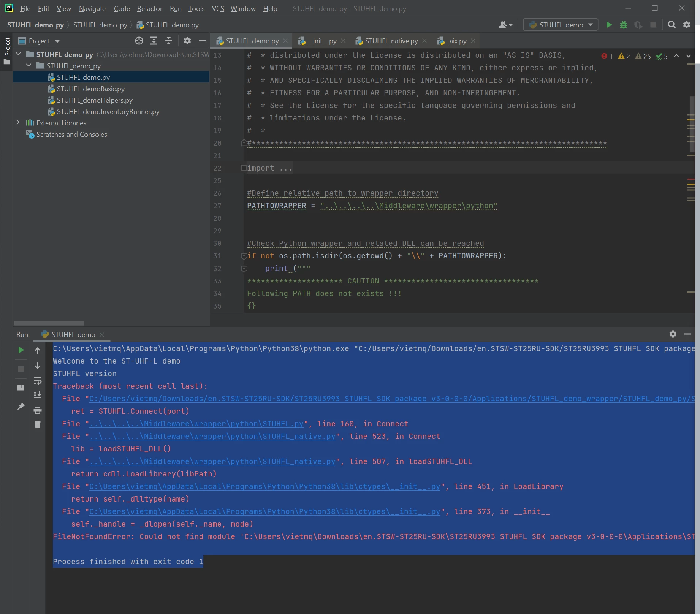700x614 pixels.
Task: Expand the folded import block
Action: point(244,168)
